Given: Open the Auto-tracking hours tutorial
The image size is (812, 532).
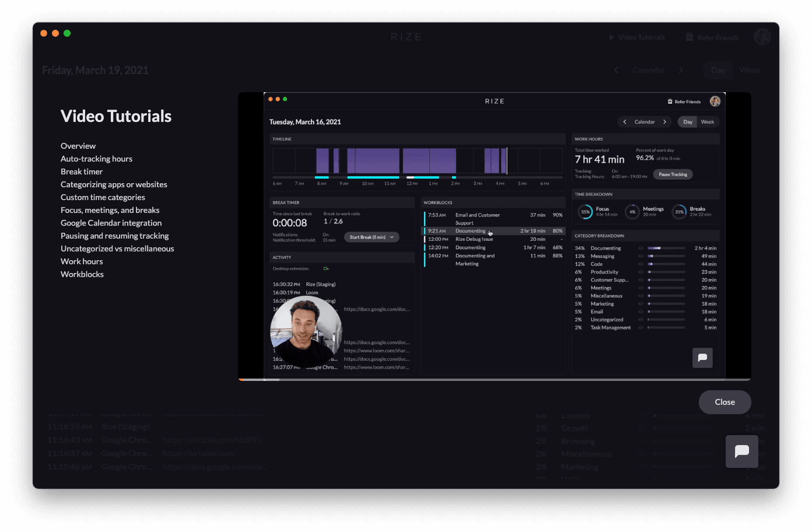Looking at the screenshot, I should pos(96,158).
